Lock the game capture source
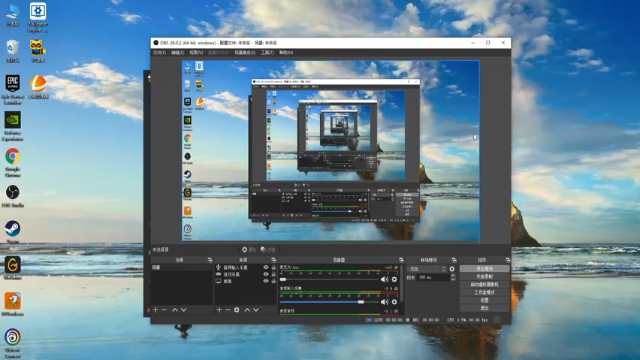 pyautogui.click(x=273, y=274)
